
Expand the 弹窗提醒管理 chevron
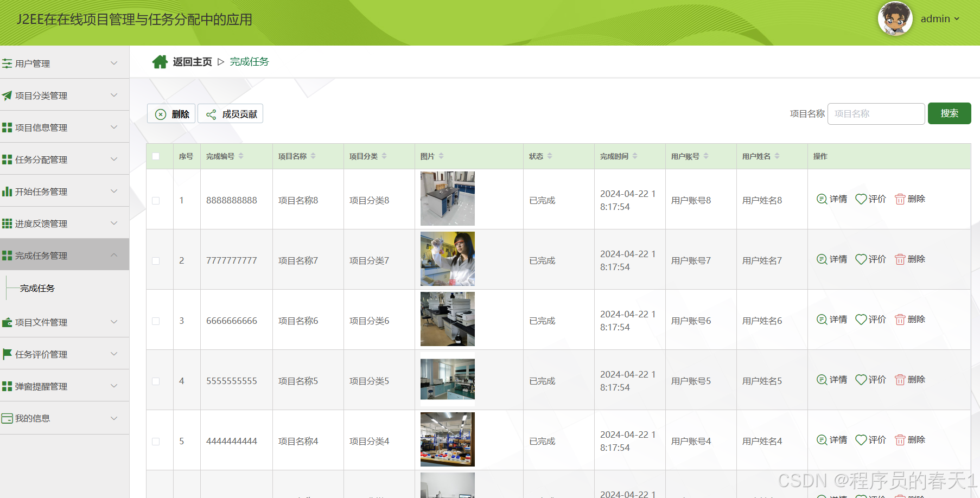click(114, 386)
